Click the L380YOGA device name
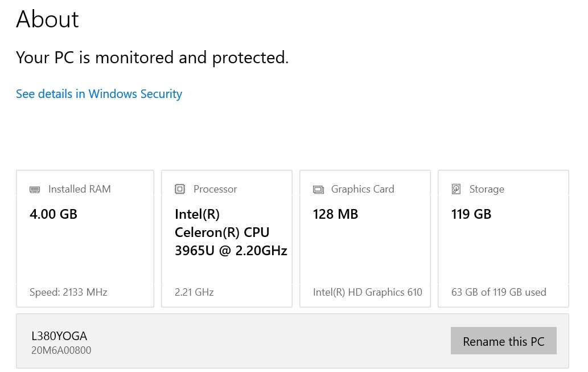This screenshot has height=372, width=588. [x=59, y=336]
